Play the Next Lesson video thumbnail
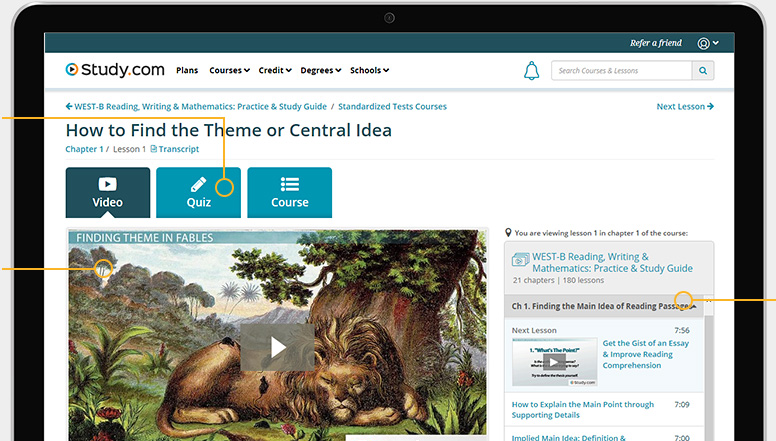The height and width of the screenshot is (441, 776). point(554,362)
